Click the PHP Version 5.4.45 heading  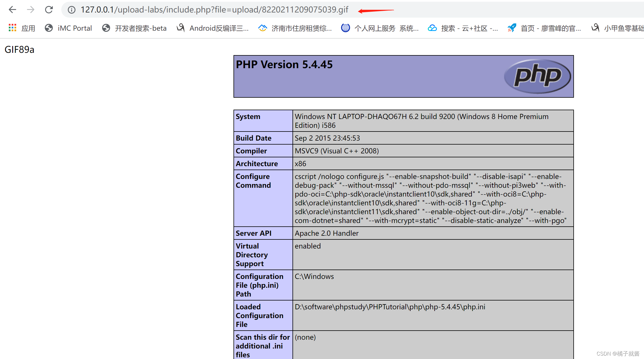(284, 64)
